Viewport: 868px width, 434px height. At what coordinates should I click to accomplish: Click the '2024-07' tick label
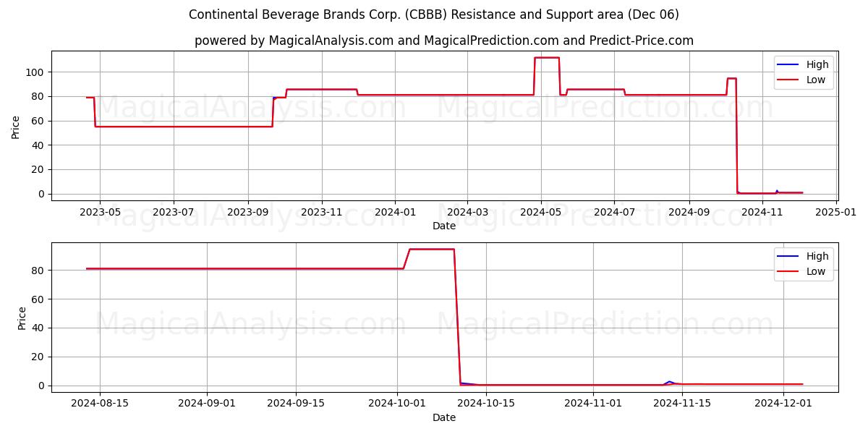click(614, 212)
